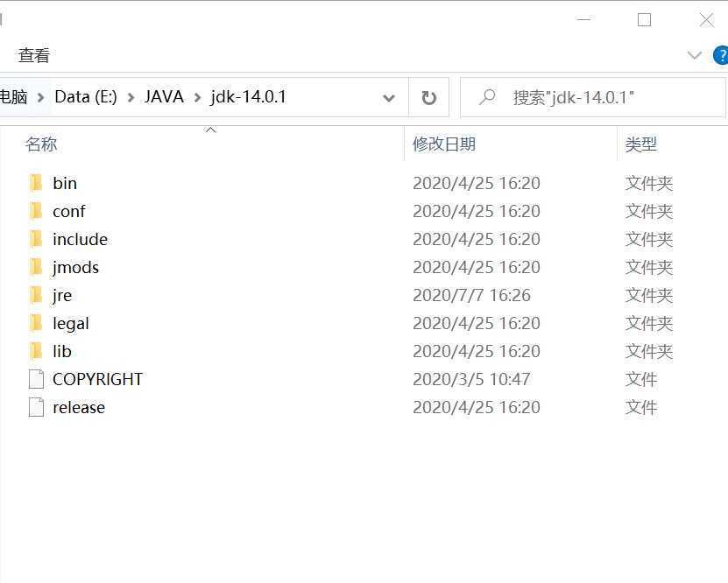Screen dimensions: 728x583
Task: Focus the 搜索"jdk-14.0.1" search box
Action: pyautogui.click(x=593, y=97)
